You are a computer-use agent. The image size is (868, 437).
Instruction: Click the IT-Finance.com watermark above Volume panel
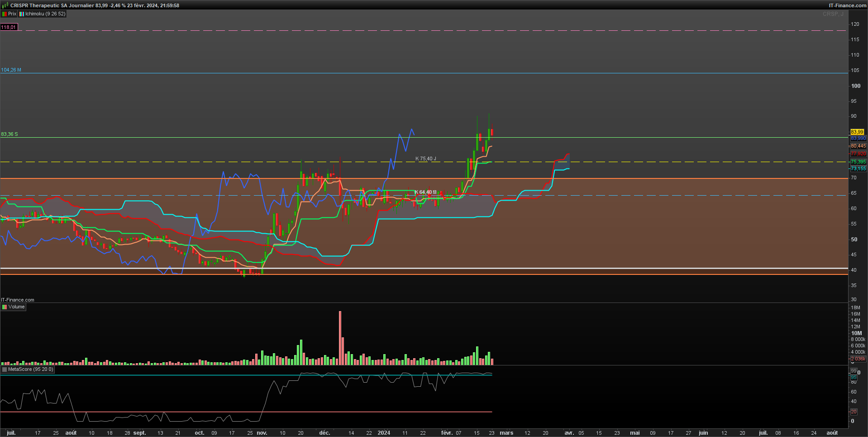point(18,300)
